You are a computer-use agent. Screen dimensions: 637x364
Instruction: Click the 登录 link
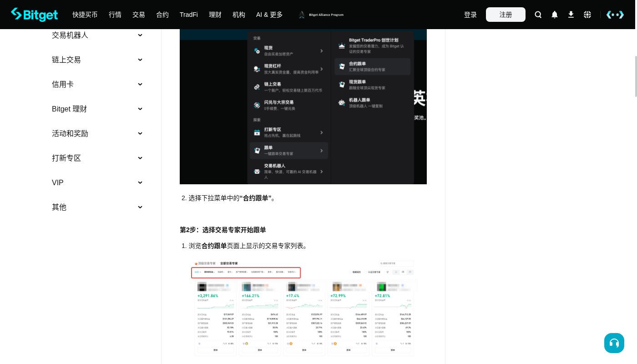[470, 15]
